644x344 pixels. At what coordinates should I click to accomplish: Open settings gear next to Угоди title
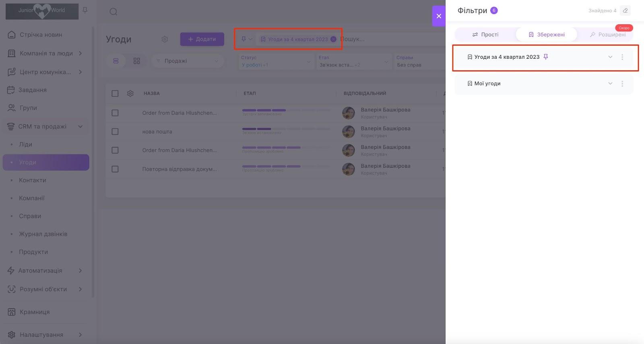click(165, 39)
